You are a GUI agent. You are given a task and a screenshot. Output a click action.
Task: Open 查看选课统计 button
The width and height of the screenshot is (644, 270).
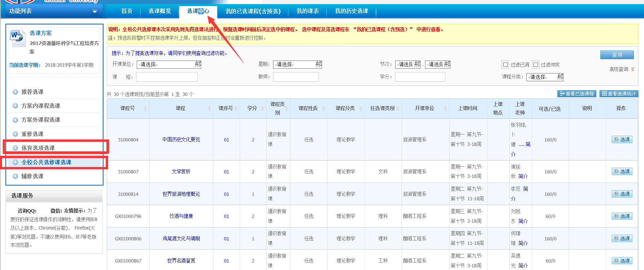tap(619, 94)
